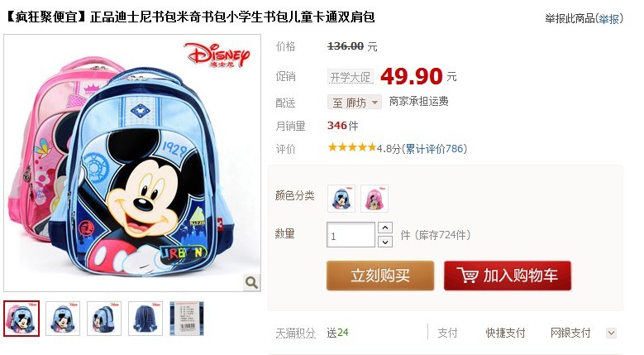
Task: Click the 加入购物车 add to cart button
Action: (x=508, y=276)
